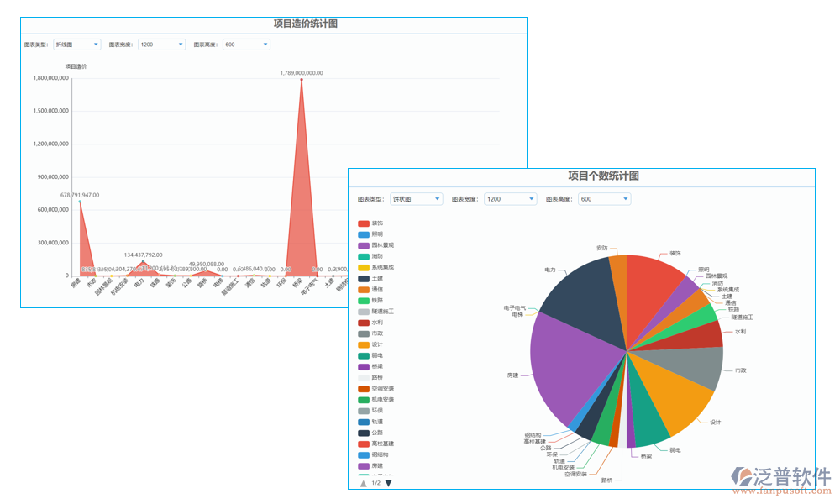This screenshot has width=840, height=504.
Task: Click the 项目造价统计图 title
Action: [306, 24]
